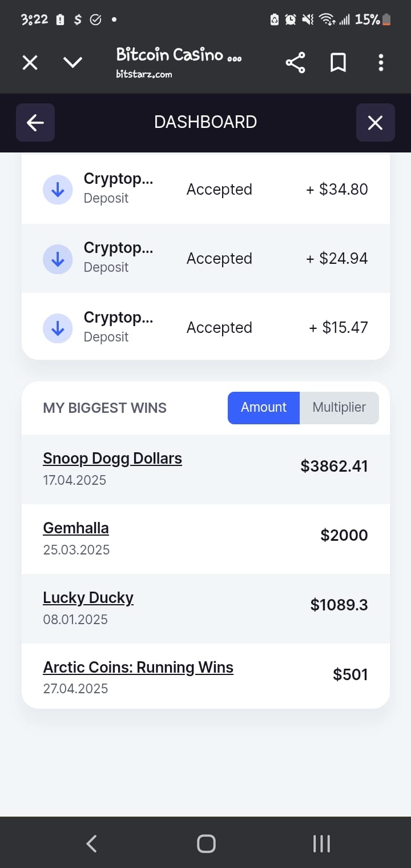Viewport: 411px width, 868px height.
Task: Bookmark this page with the bookmark icon
Action: pos(338,63)
